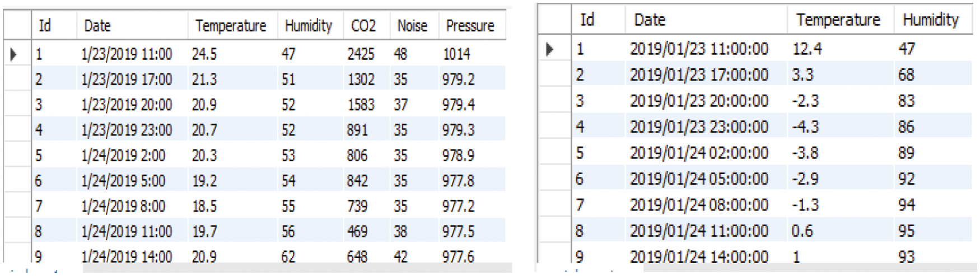Click the Pressure column header

(x=470, y=26)
